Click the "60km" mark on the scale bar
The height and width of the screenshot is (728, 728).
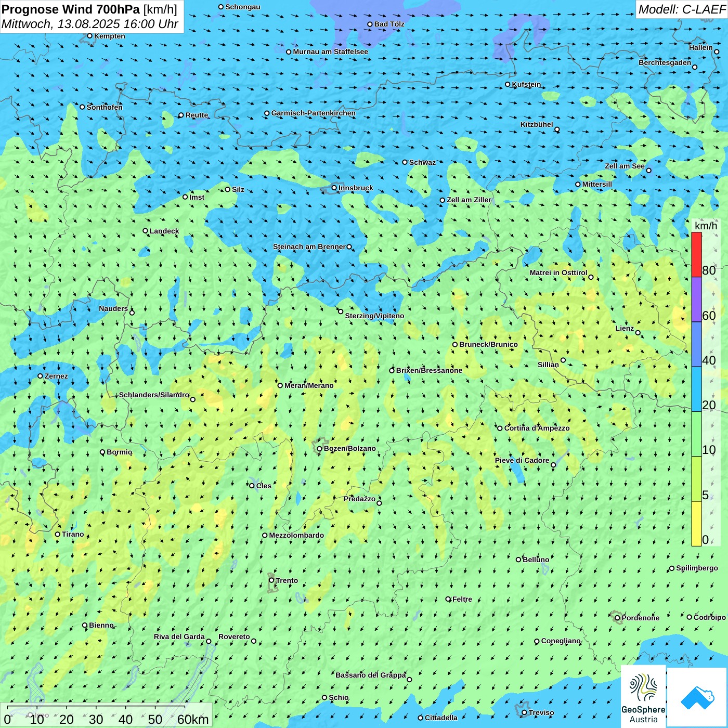(x=193, y=719)
